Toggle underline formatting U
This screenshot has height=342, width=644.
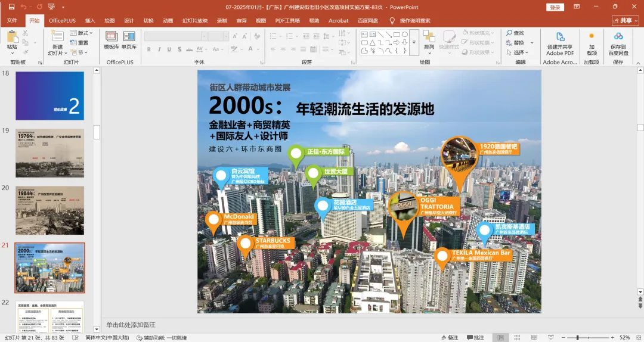tap(169, 49)
